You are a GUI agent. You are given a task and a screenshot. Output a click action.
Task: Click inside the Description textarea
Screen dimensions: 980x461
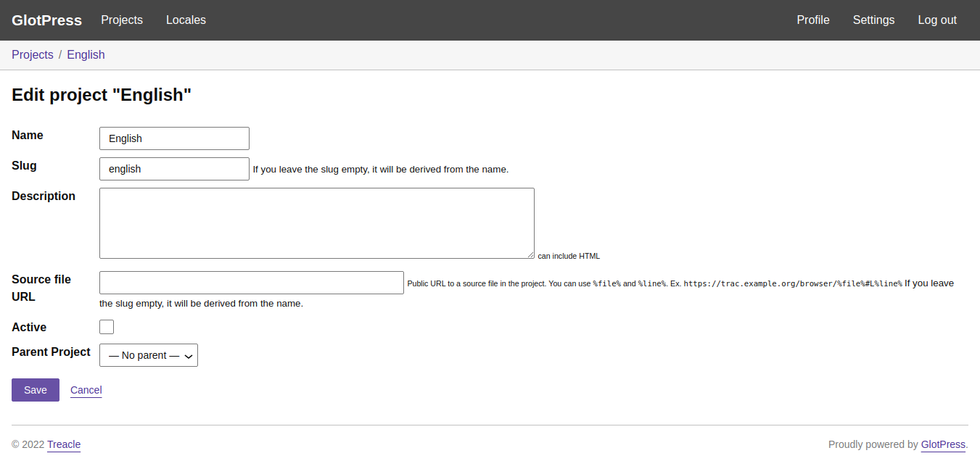tap(317, 223)
